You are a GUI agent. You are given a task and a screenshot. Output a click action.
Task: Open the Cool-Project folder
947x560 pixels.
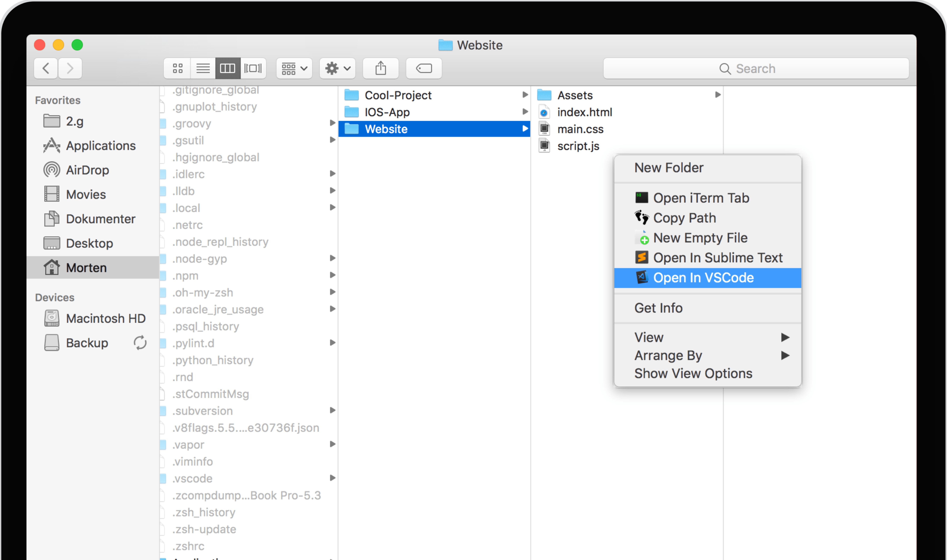pos(398,95)
